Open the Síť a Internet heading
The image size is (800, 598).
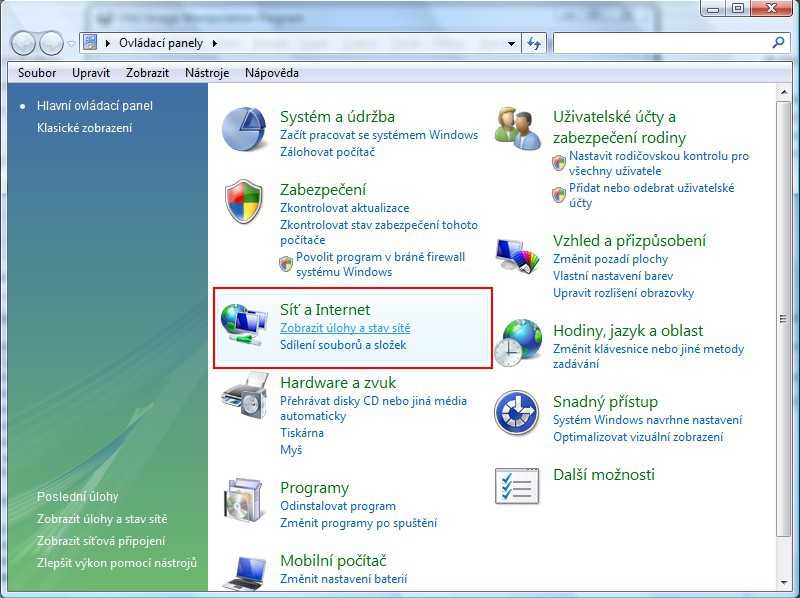325,309
